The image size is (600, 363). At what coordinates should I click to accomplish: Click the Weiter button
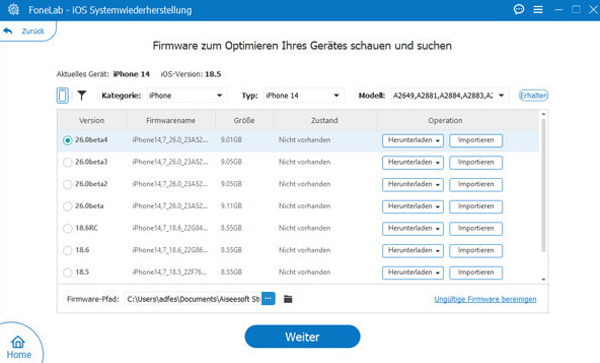click(x=302, y=337)
